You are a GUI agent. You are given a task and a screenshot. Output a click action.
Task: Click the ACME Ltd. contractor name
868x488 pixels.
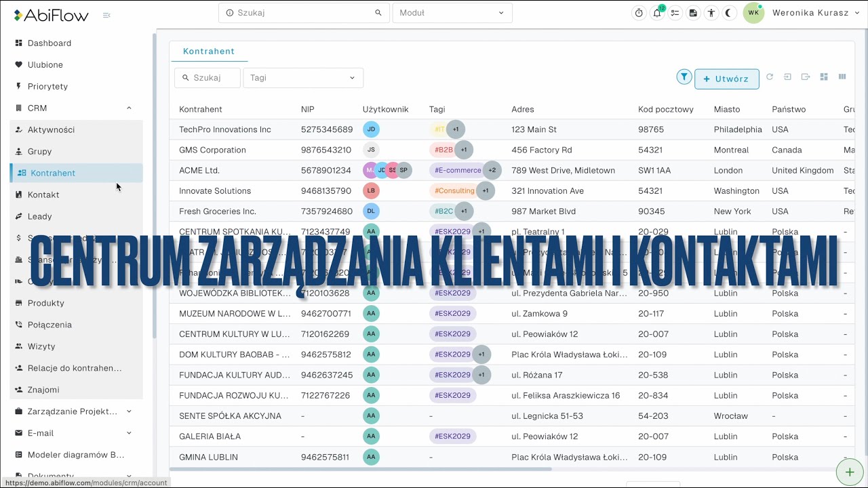(199, 171)
